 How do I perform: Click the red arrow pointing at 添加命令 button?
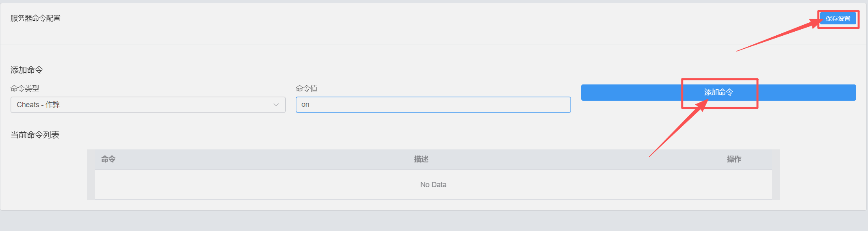pyautogui.click(x=677, y=130)
